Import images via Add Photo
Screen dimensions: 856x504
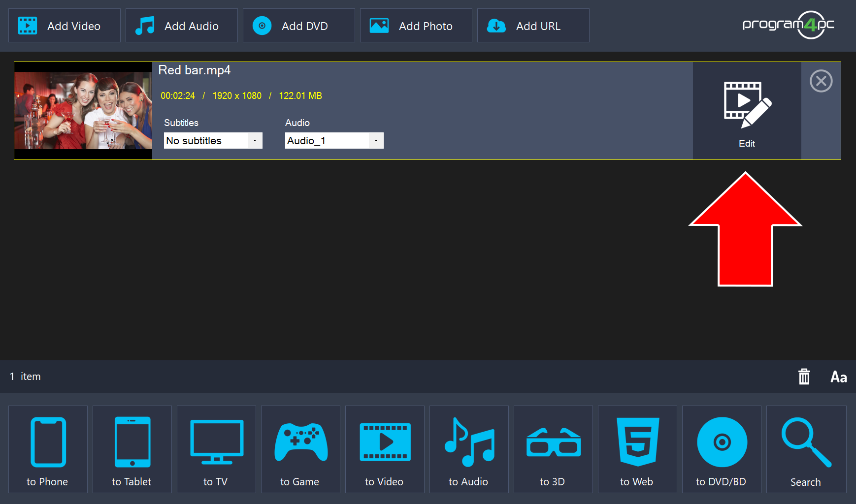pos(416,26)
